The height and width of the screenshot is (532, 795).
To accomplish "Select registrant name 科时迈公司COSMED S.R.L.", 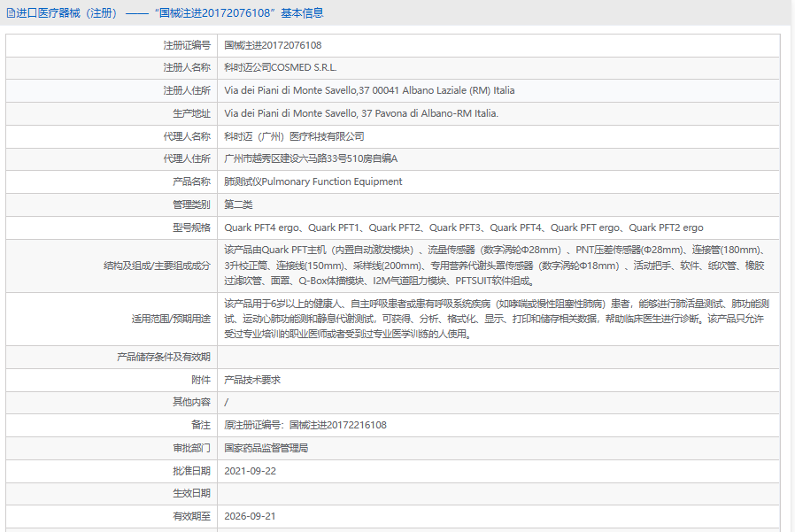I will point(281,67).
